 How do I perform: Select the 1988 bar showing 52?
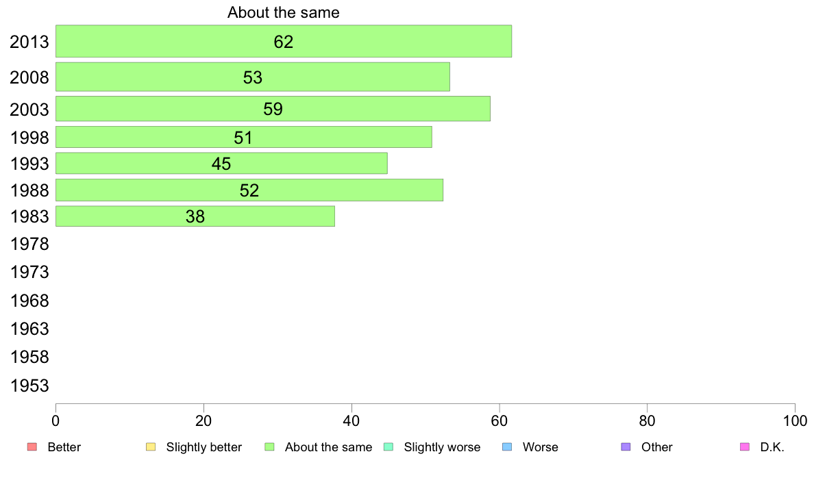pyautogui.click(x=249, y=190)
